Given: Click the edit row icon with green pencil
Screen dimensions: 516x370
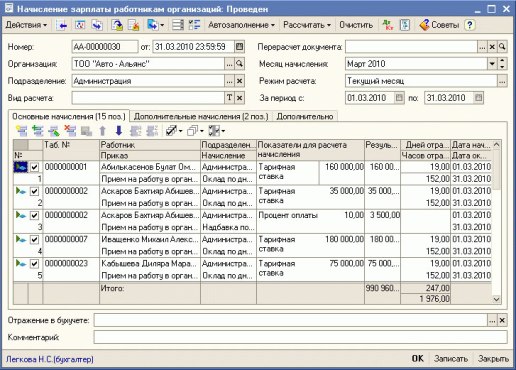Looking at the screenshot, I should (x=54, y=131).
